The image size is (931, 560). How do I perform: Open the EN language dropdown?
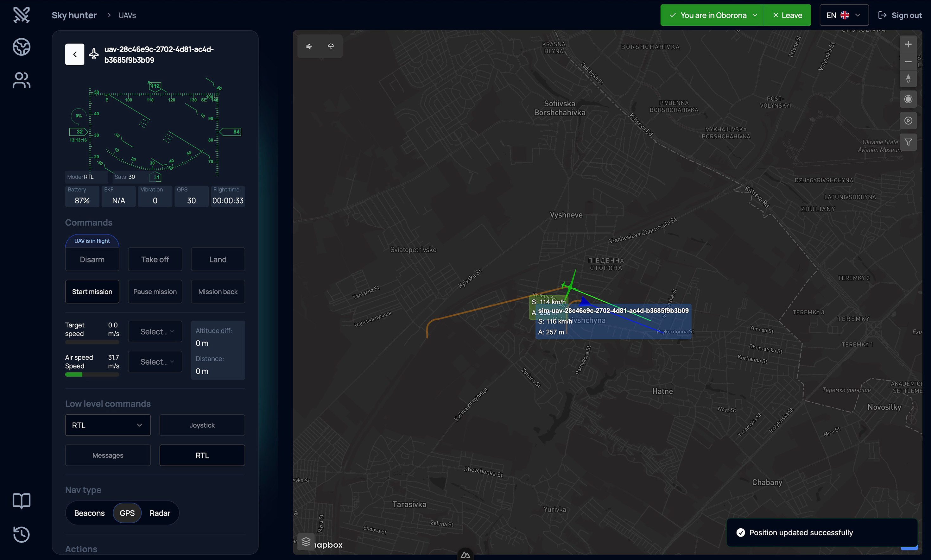pos(844,15)
